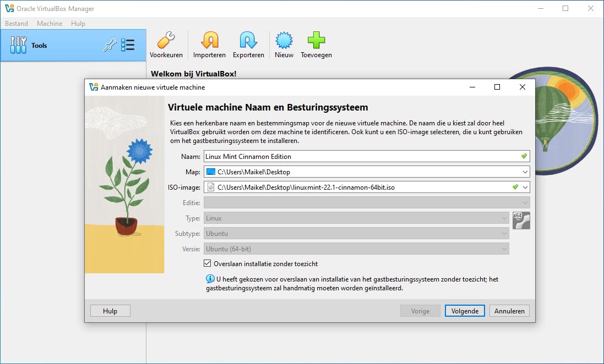Close the Oracle VirtualBox Manager window
Screen dimensions: 604x364
(591, 8)
